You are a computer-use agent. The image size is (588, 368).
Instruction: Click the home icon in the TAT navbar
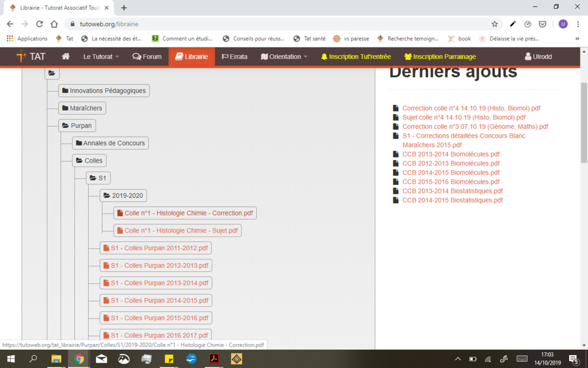(66, 57)
